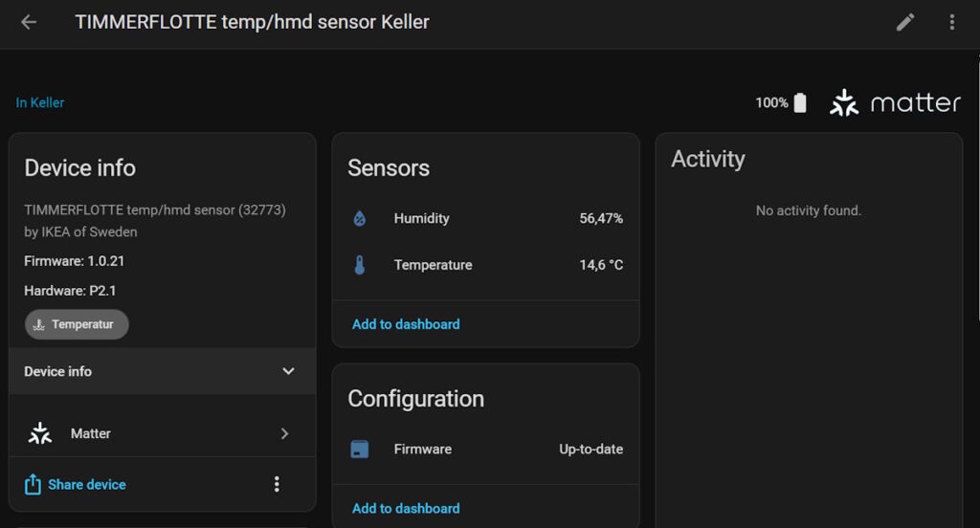Screen dimensions: 980x528
Task: Click the Matter logo in header
Action: [x=895, y=102]
